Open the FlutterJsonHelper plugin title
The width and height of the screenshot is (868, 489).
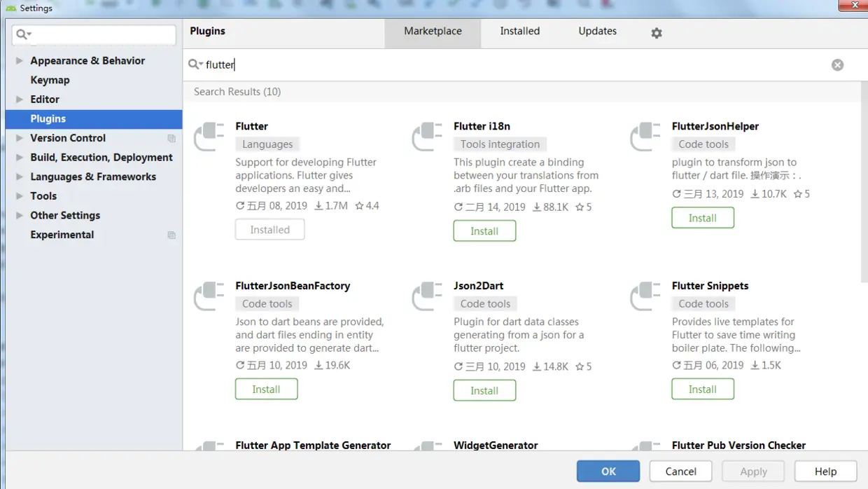715,126
